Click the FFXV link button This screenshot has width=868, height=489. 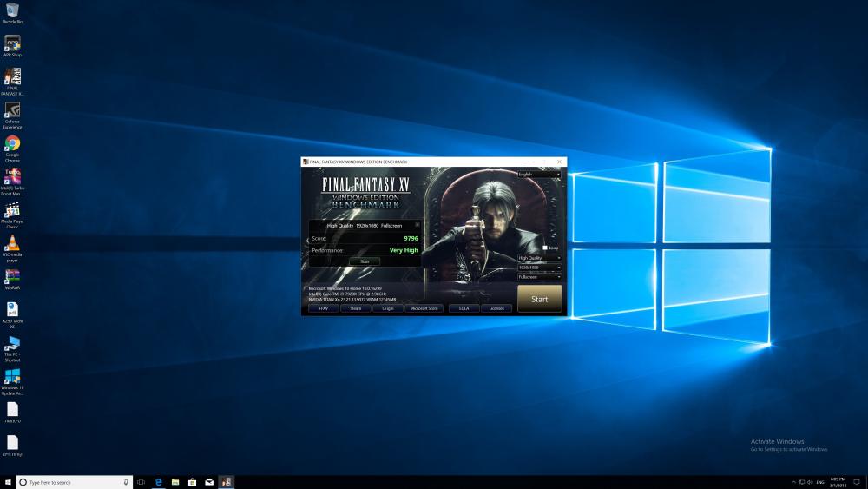coord(323,308)
